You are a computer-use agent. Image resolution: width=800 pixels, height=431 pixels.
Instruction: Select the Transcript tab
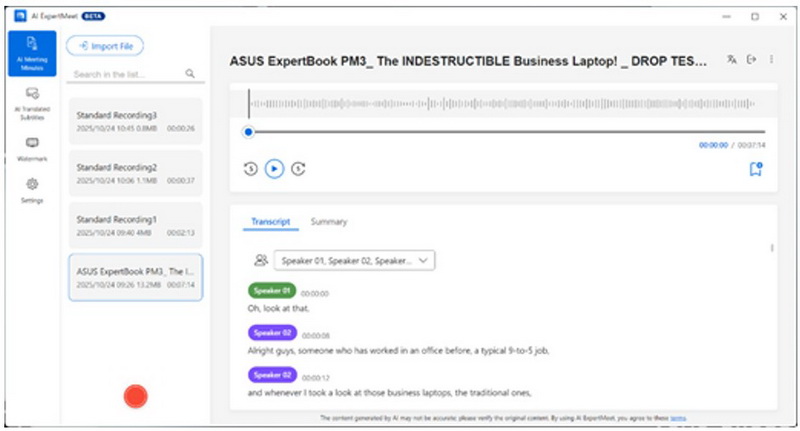tap(270, 221)
